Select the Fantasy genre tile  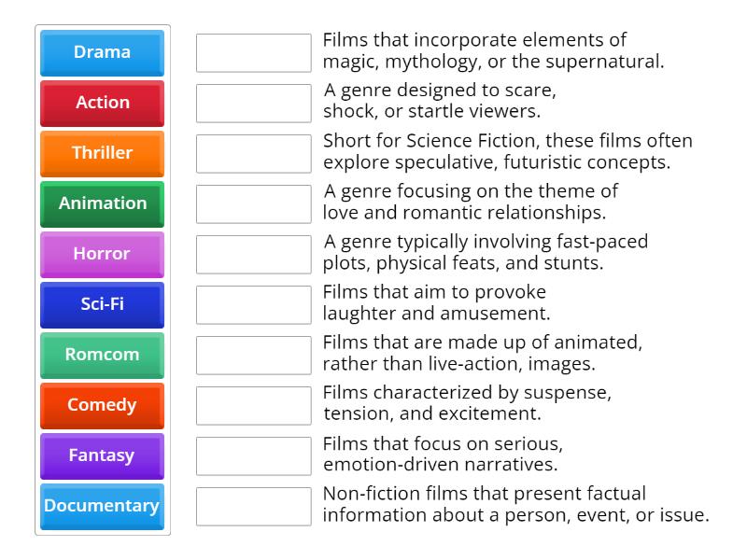[100, 455]
